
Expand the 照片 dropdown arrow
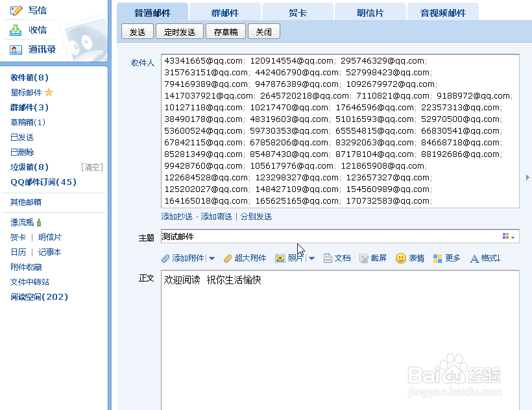(x=312, y=258)
